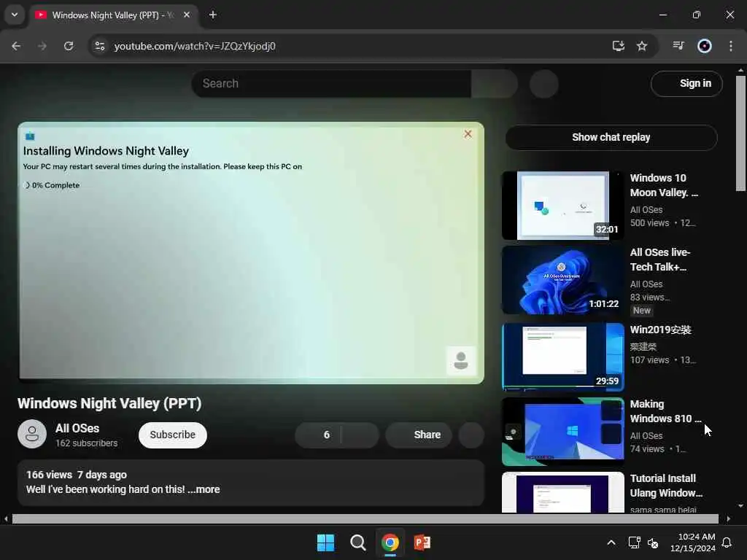Image resolution: width=747 pixels, height=560 pixels.
Task: Click the YouTube Search field
Action: [x=332, y=84]
